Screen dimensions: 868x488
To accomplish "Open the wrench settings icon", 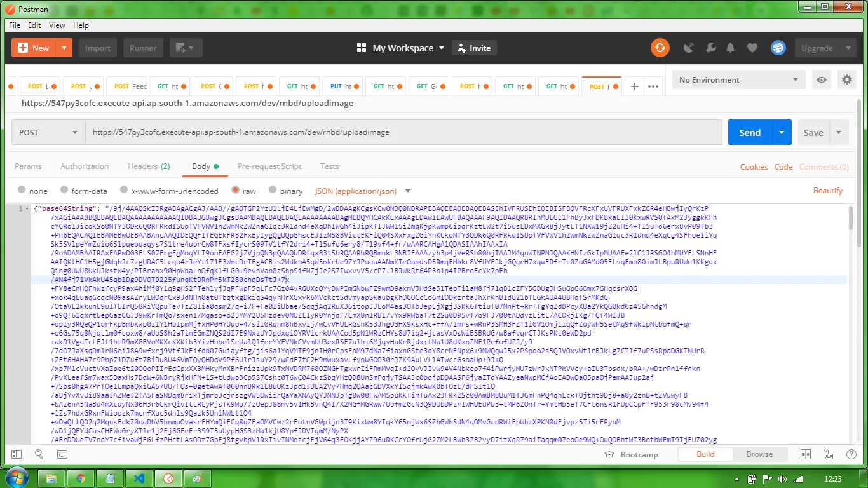I will 711,48.
